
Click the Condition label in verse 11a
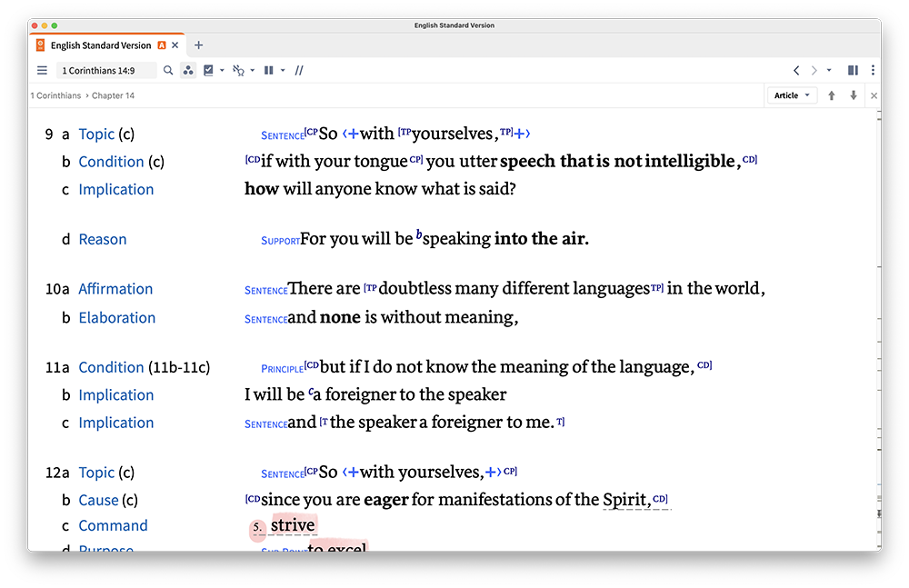click(x=111, y=368)
